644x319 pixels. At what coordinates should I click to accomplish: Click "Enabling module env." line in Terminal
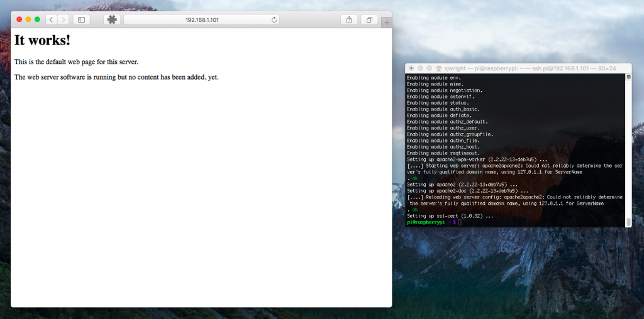click(x=434, y=77)
